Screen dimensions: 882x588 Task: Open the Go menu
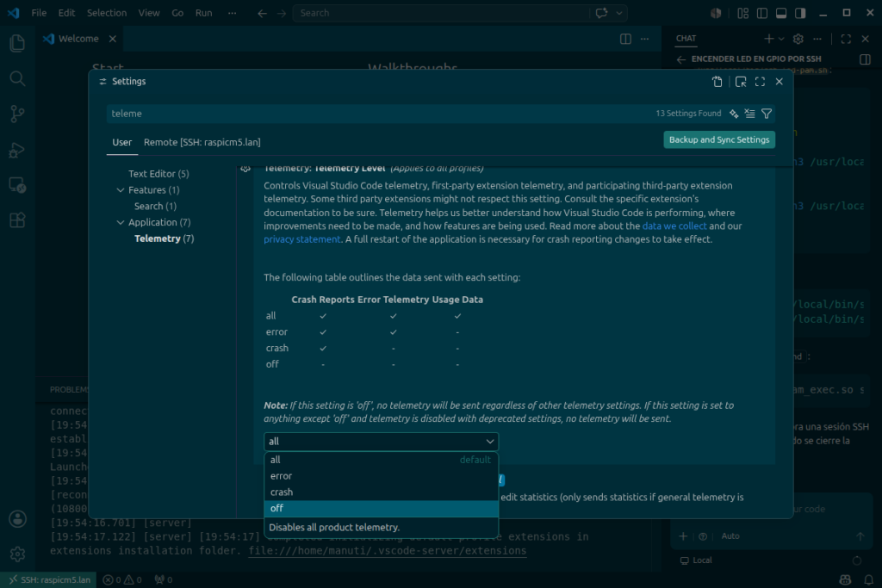177,13
